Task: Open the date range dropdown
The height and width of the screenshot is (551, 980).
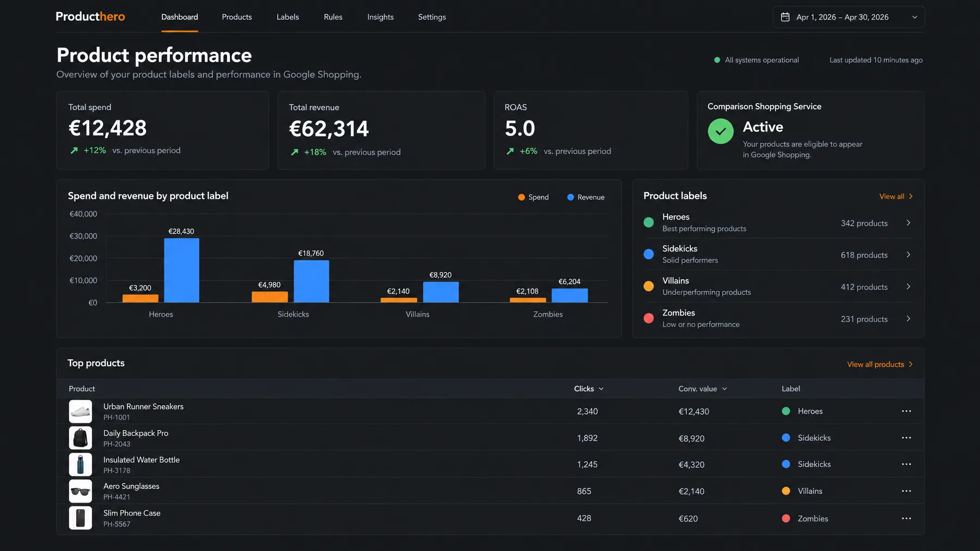Action: coord(848,17)
